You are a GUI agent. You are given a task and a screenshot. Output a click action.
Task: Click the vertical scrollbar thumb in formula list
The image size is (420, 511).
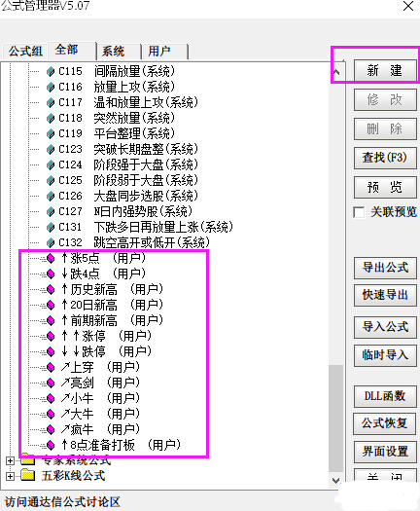click(x=335, y=419)
